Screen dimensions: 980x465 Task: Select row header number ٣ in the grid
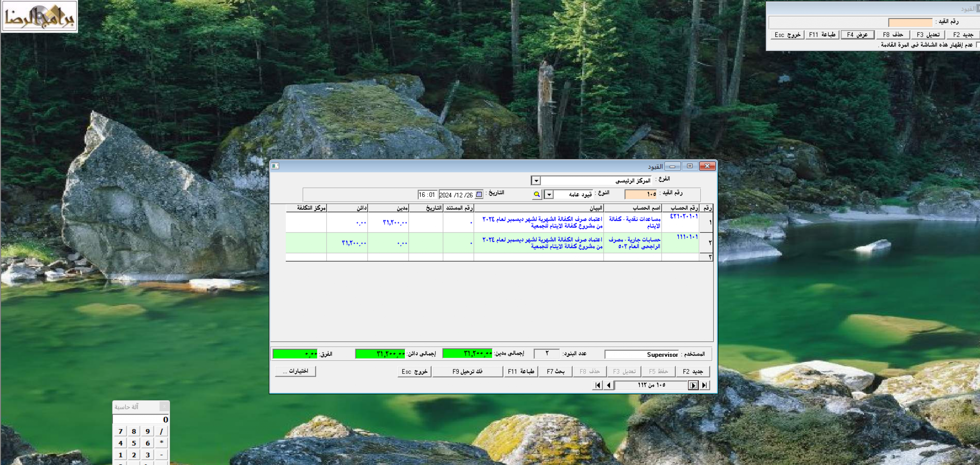(707, 257)
